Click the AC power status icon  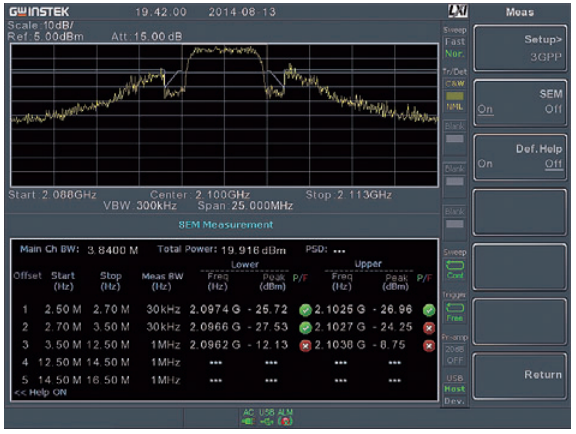(x=248, y=417)
